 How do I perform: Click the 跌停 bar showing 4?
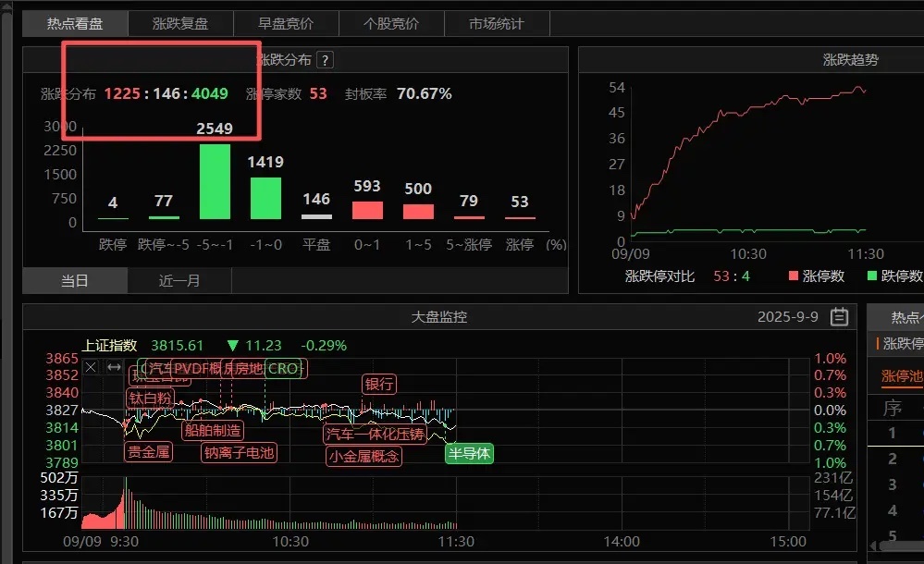[x=113, y=218]
